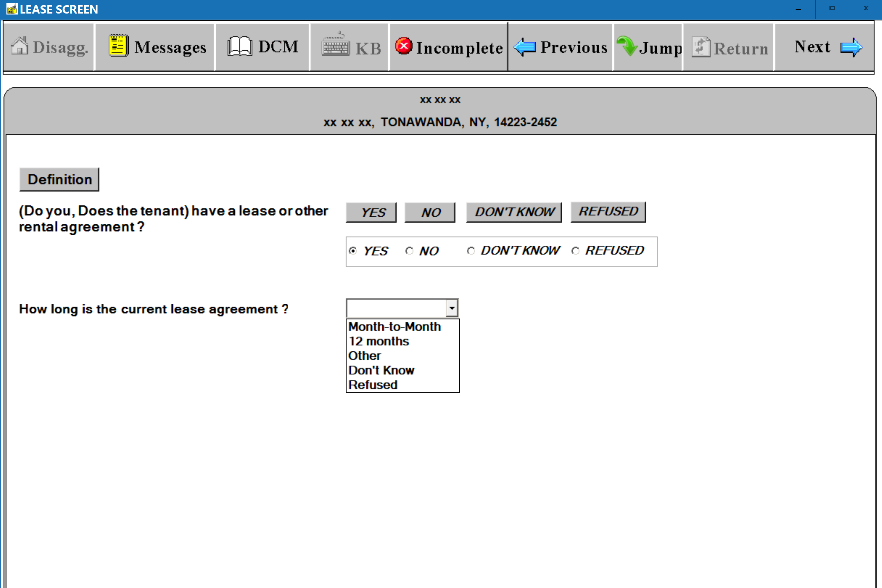
Task: Click the red Incomplete X icon
Action: pyautogui.click(x=404, y=46)
